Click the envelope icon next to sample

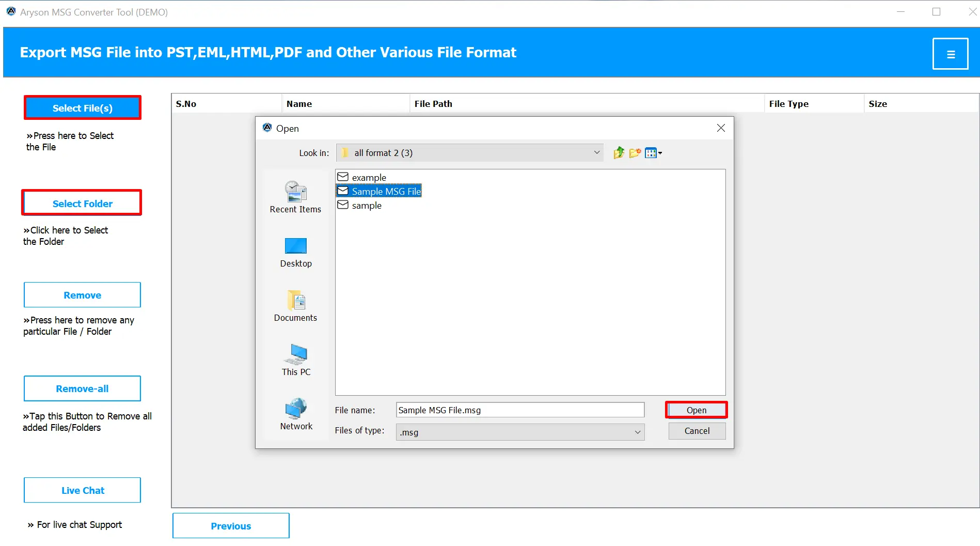click(x=343, y=205)
